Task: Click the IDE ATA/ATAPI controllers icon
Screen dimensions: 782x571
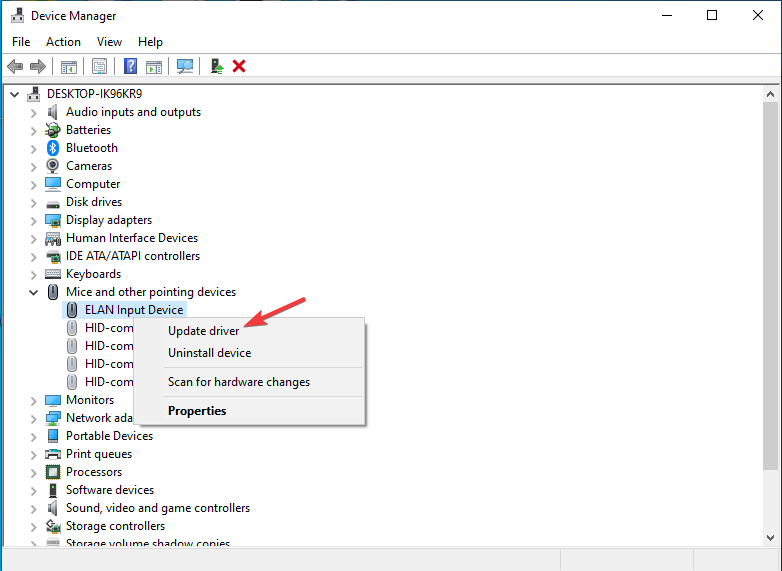Action: pyautogui.click(x=53, y=256)
